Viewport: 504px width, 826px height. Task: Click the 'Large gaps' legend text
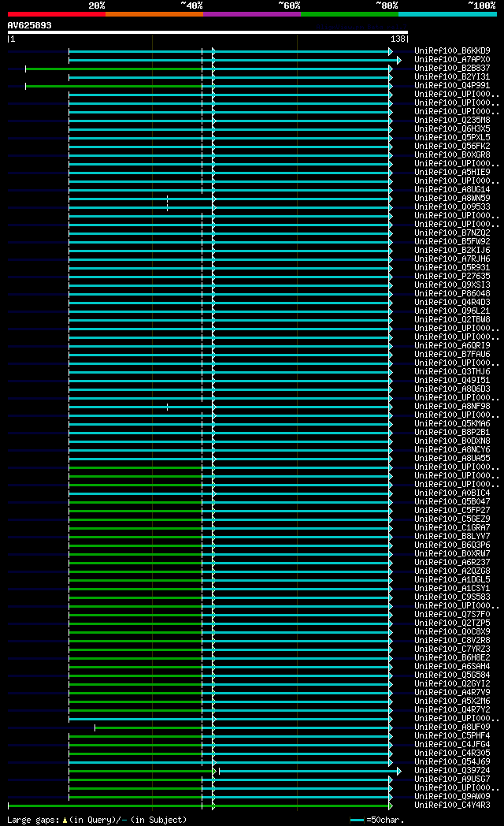97,820
